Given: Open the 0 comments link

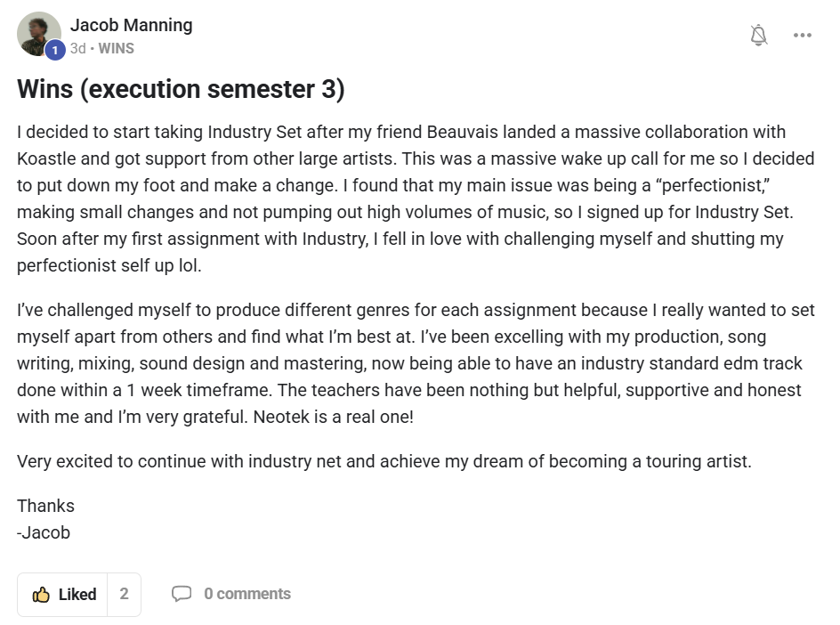Looking at the screenshot, I should pos(246,594).
